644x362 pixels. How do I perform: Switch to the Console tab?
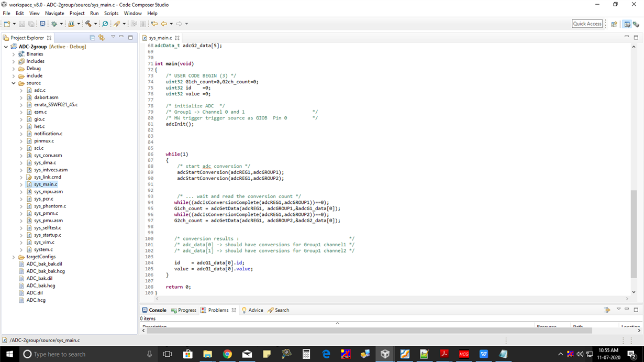coord(154,310)
